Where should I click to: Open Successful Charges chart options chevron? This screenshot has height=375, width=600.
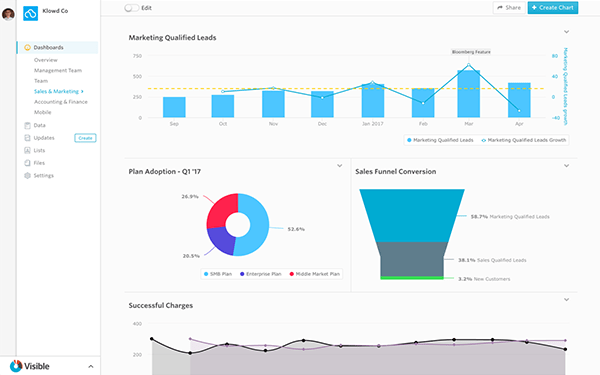click(x=566, y=300)
